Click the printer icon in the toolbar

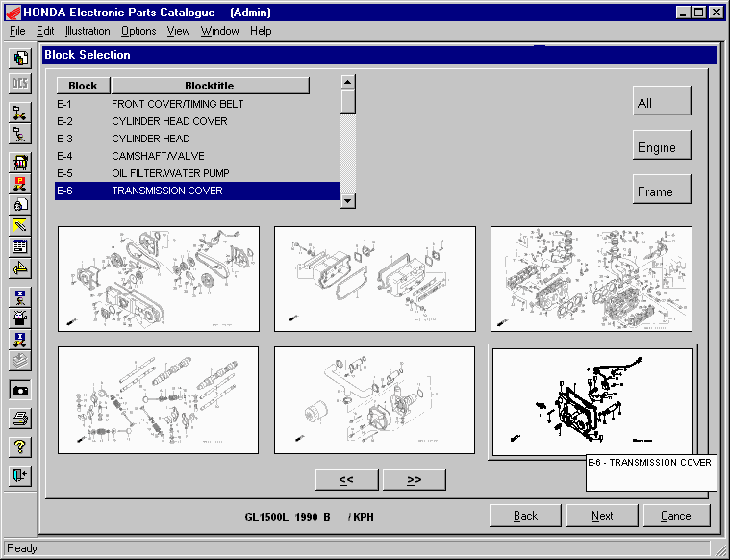(20, 419)
